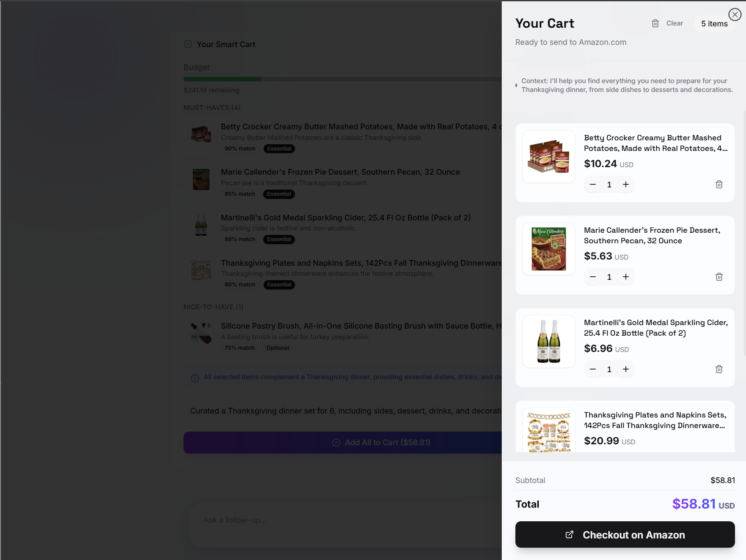Increase quantity of Betty Crocker mashed potatoes

click(x=625, y=184)
